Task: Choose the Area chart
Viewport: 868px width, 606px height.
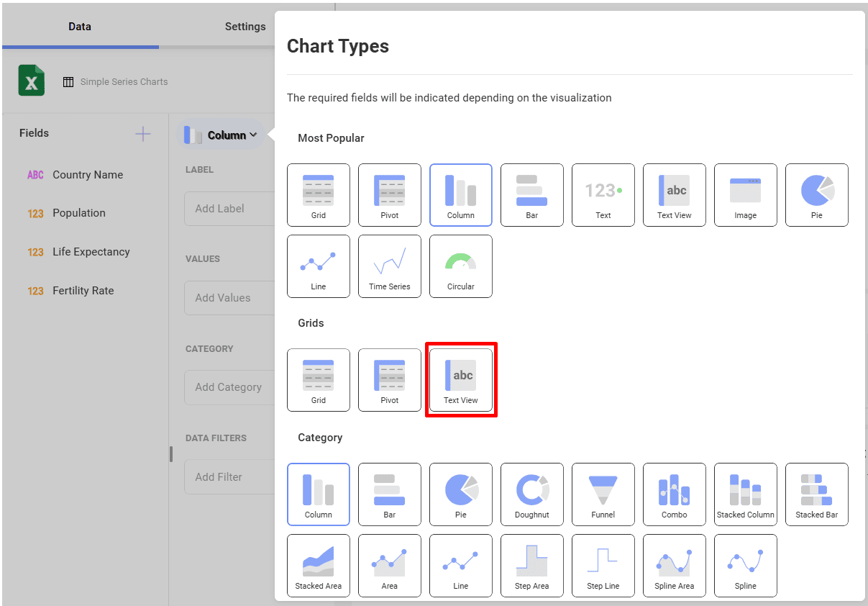Action: (x=390, y=566)
